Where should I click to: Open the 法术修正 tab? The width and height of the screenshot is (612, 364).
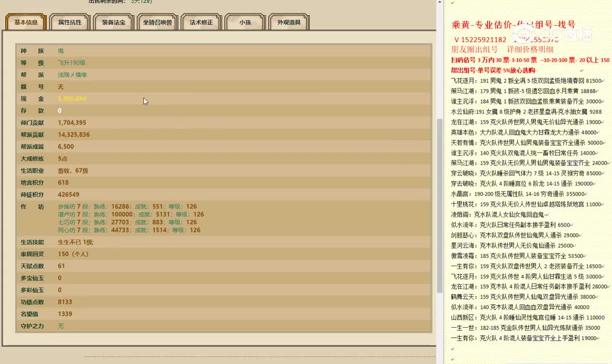201,22
